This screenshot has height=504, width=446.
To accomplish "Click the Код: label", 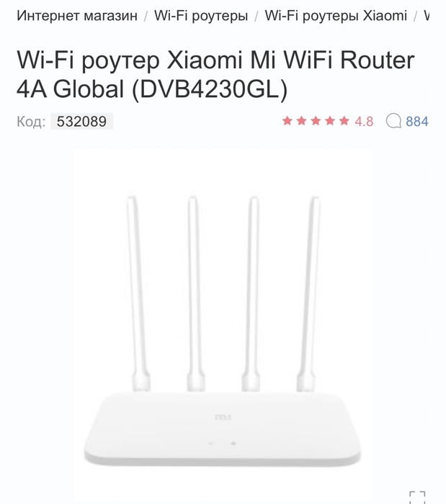I will tap(31, 122).
